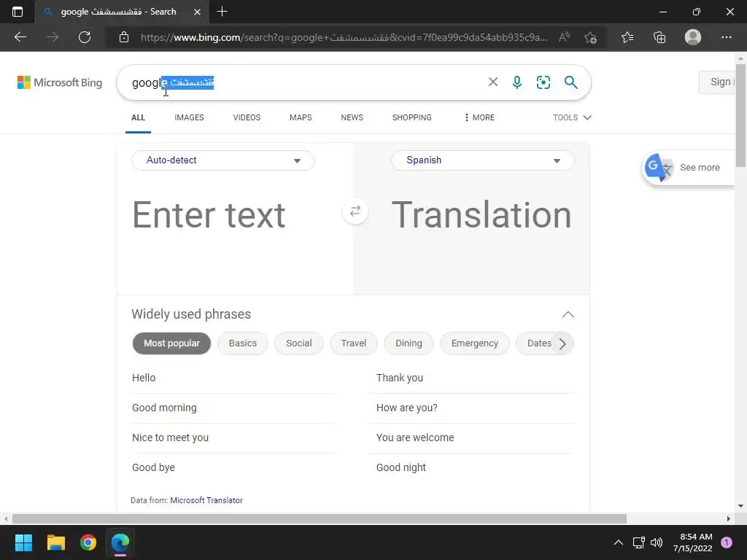
Task: Select the All results tab
Action: [x=138, y=117]
